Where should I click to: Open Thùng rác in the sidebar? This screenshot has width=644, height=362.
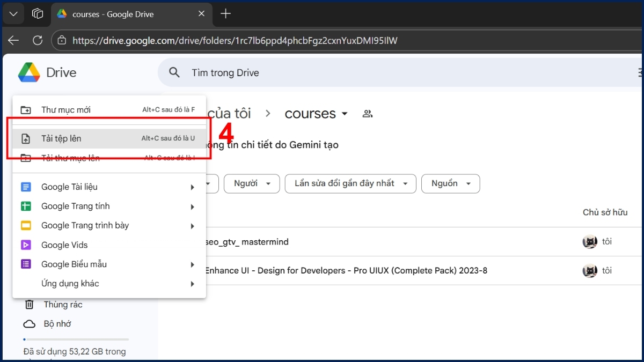coord(63,305)
